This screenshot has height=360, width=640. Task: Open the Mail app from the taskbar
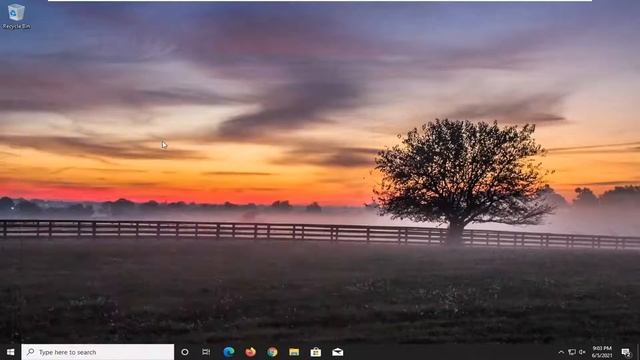click(338, 352)
